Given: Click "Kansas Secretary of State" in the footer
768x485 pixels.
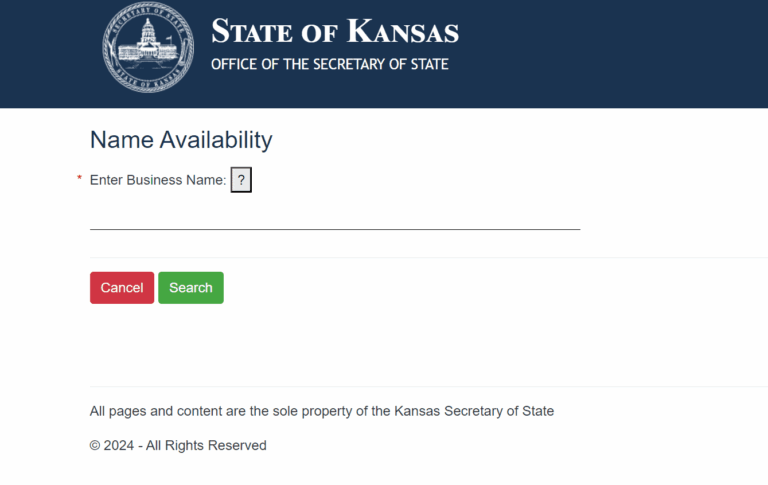Looking at the screenshot, I should coord(474,411).
